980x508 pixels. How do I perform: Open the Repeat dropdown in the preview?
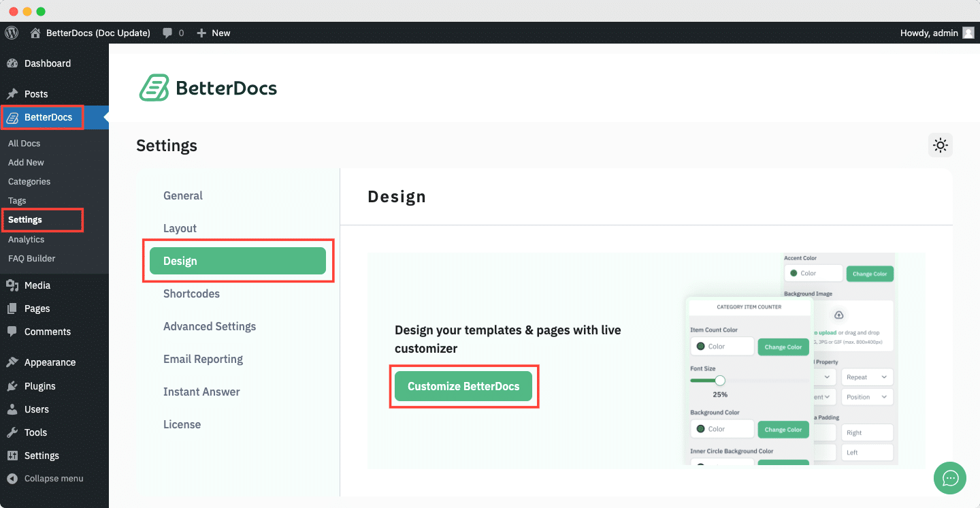point(866,377)
